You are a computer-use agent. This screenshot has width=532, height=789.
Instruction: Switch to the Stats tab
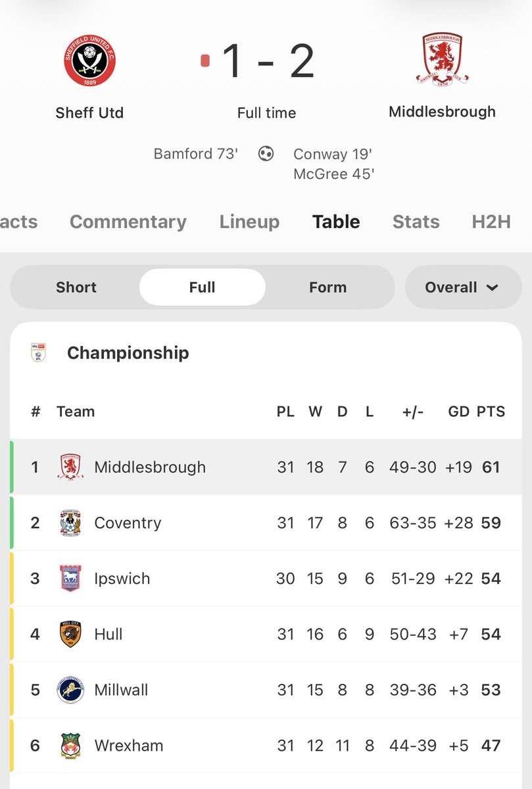click(x=416, y=222)
